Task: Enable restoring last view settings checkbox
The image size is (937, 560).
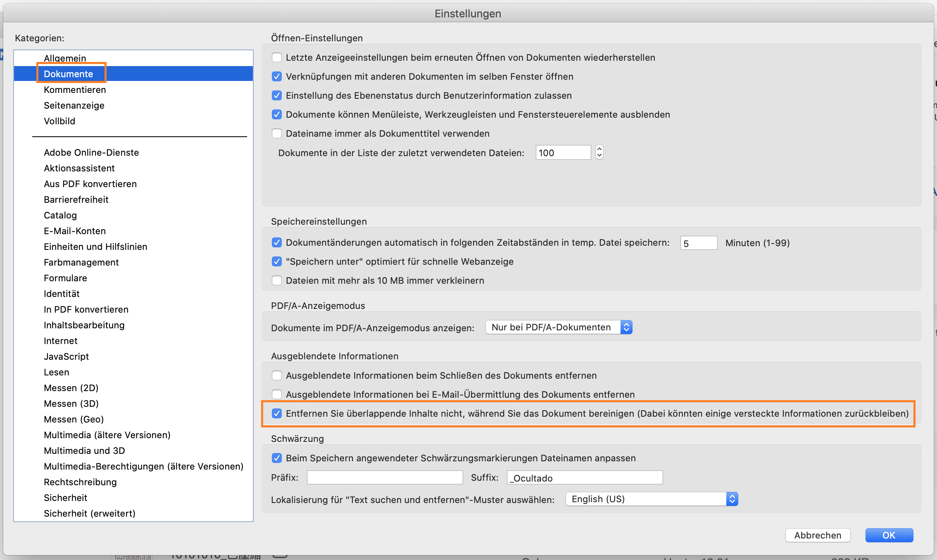Action: pos(277,57)
